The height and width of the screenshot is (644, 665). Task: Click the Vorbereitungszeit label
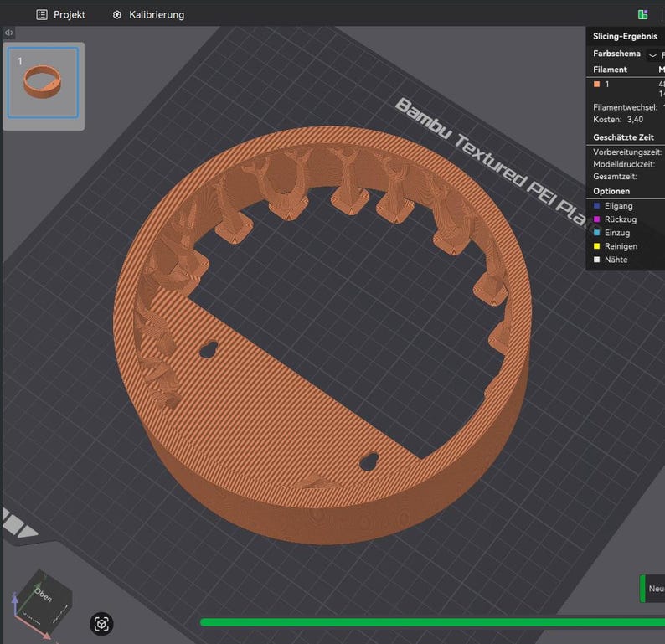(x=626, y=152)
